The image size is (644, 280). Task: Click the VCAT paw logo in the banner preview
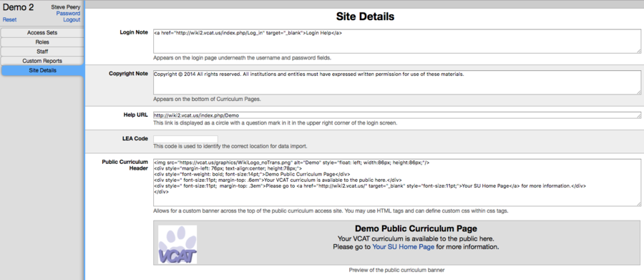coord(177,244)
